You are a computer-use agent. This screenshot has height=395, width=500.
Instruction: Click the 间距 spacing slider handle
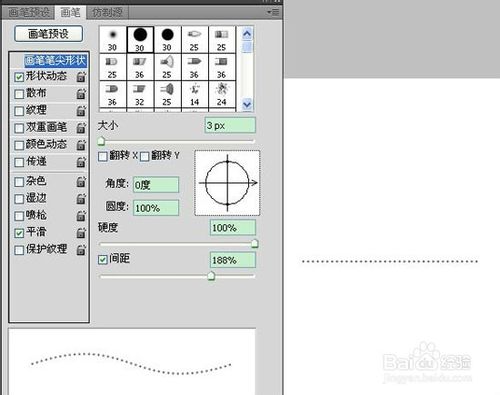pyautogui.click(x=211, y=276)
